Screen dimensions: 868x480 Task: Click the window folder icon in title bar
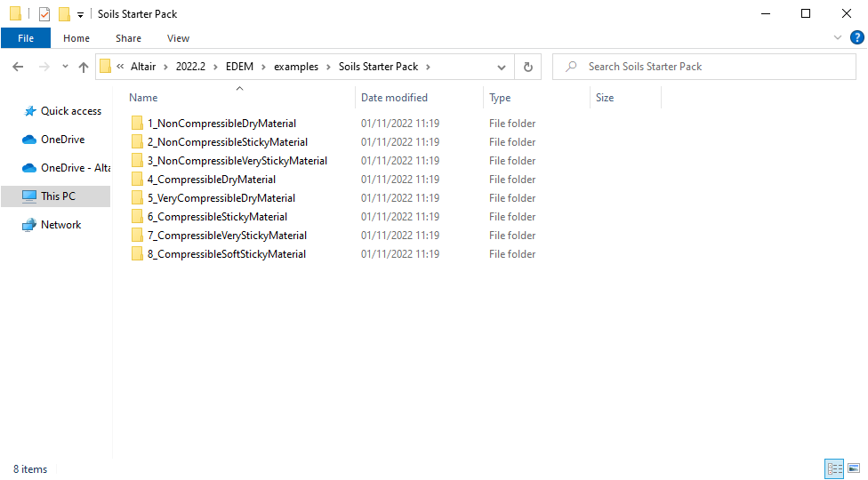coord(15,13)
